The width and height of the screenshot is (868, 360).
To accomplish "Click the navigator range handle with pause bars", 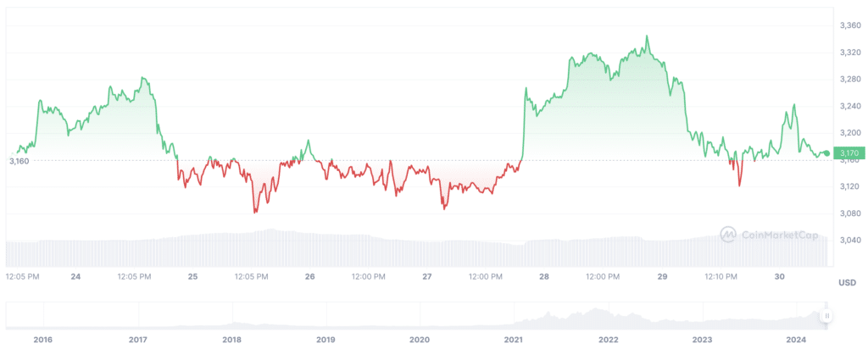I will tap(826, 316).
